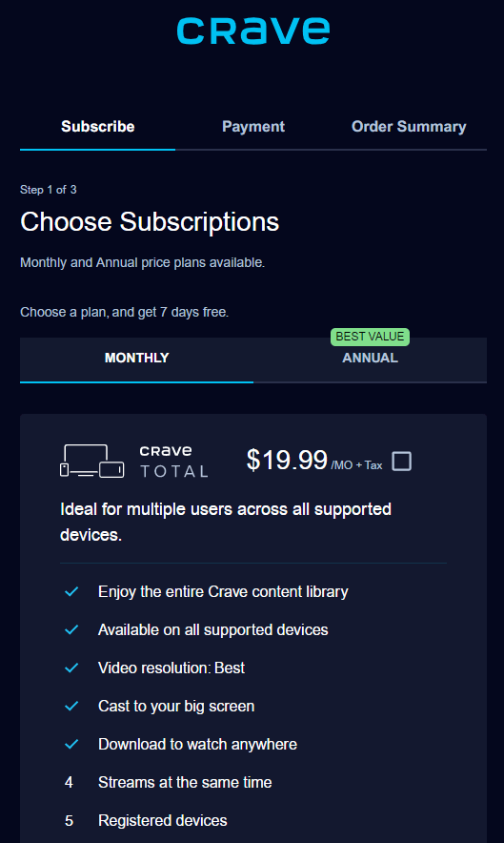Switch to the Monthly pricing tab
Viewport: 504px width, 843px height.
click(136, 360)
